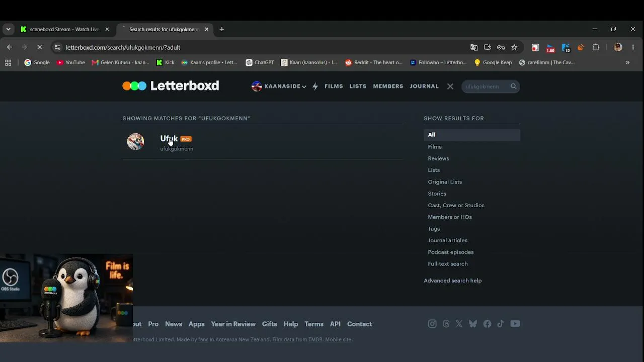The height and width of the screenshot is (362, 644).
Task: Filter results by Full-text search
Action: pos(448,264)
